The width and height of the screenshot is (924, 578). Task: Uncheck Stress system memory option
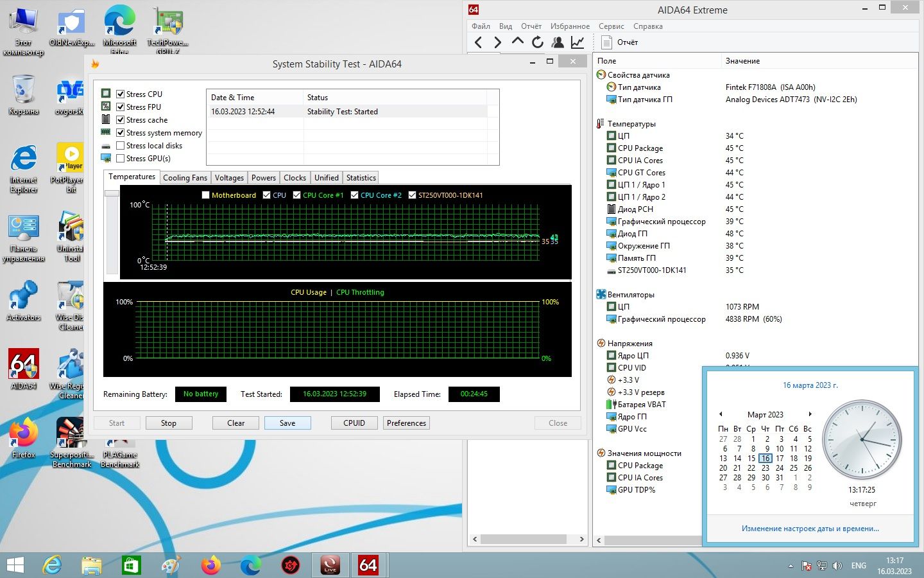[x=120, y=132]
